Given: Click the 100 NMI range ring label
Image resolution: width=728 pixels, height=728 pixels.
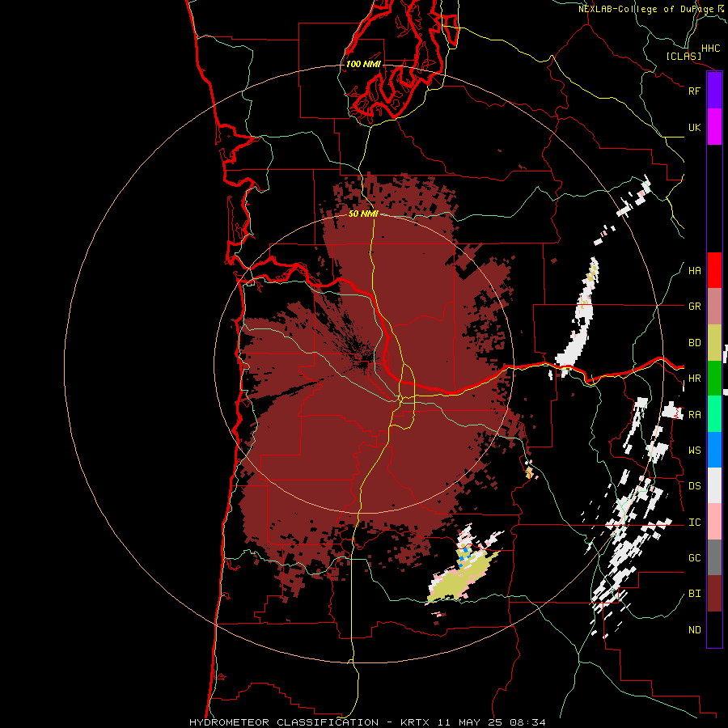Looking at the screenshot, I should (x=363, y=64).
